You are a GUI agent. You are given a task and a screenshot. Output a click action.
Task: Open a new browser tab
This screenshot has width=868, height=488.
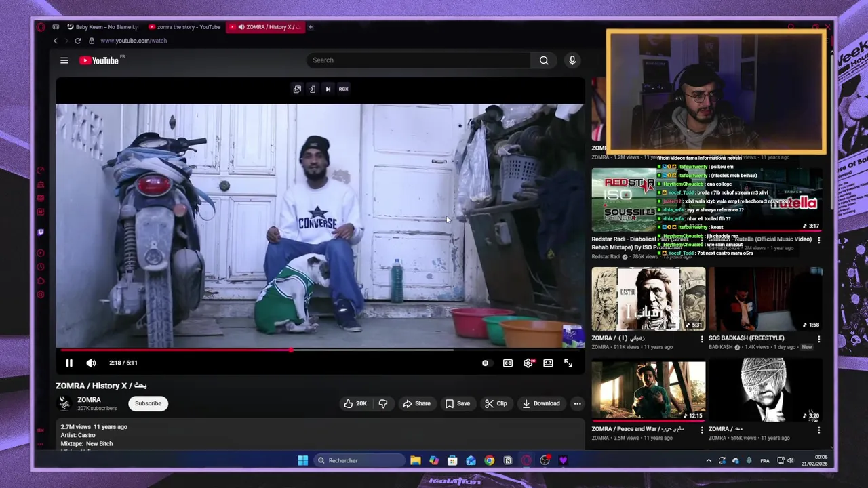311,27
